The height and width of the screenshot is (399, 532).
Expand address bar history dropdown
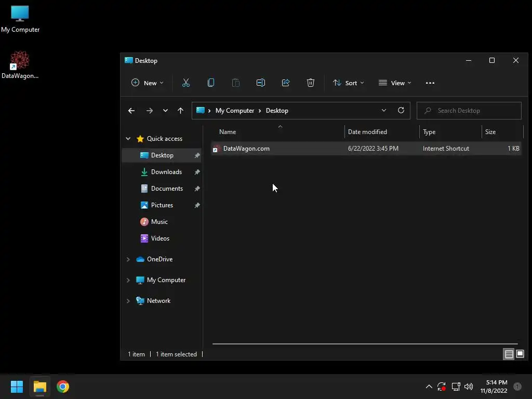pyautogui.click(x=384, y=111)
